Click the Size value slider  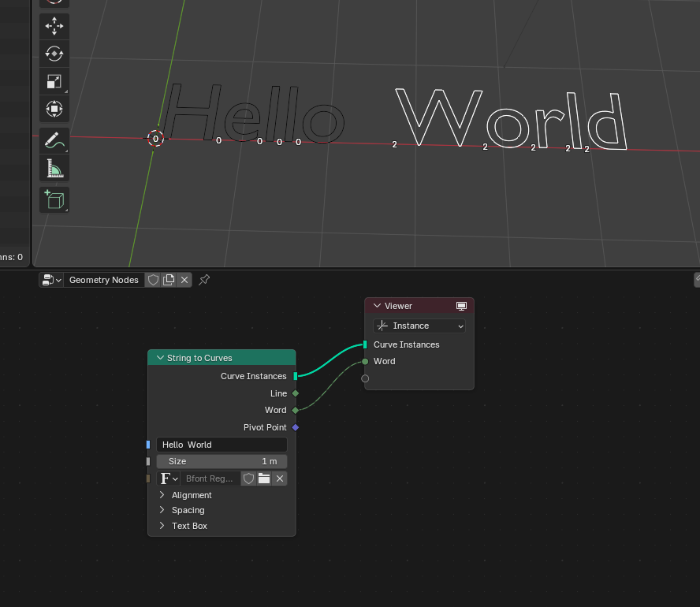pos(222,461)
